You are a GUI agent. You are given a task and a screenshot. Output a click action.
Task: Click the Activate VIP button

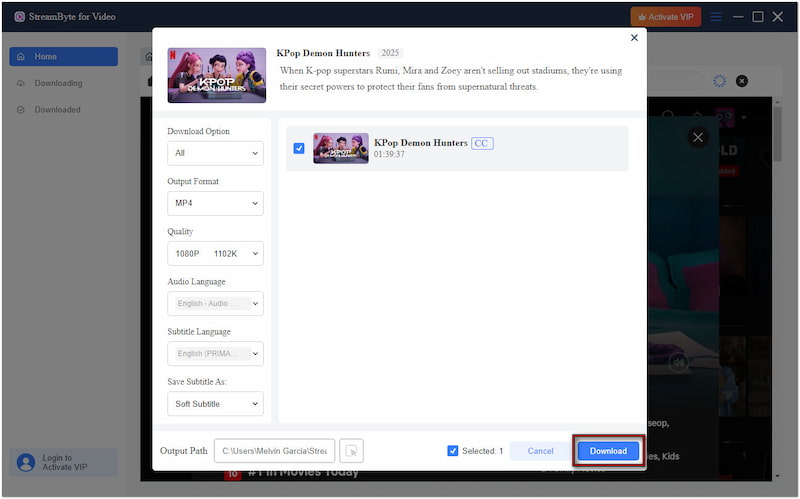click(665, 17)
